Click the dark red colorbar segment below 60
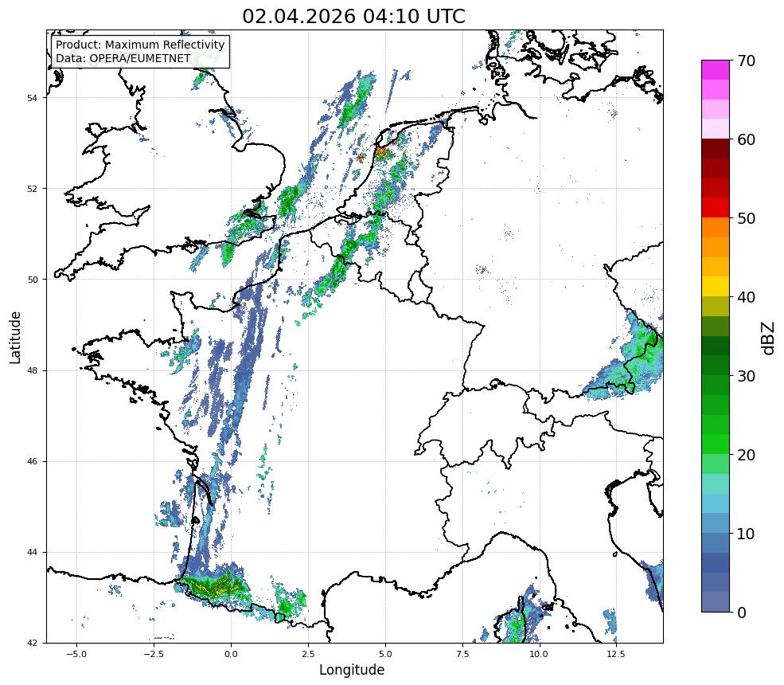Image resolution: width=784 pixels, height=685 pixels. pos(716,149)
